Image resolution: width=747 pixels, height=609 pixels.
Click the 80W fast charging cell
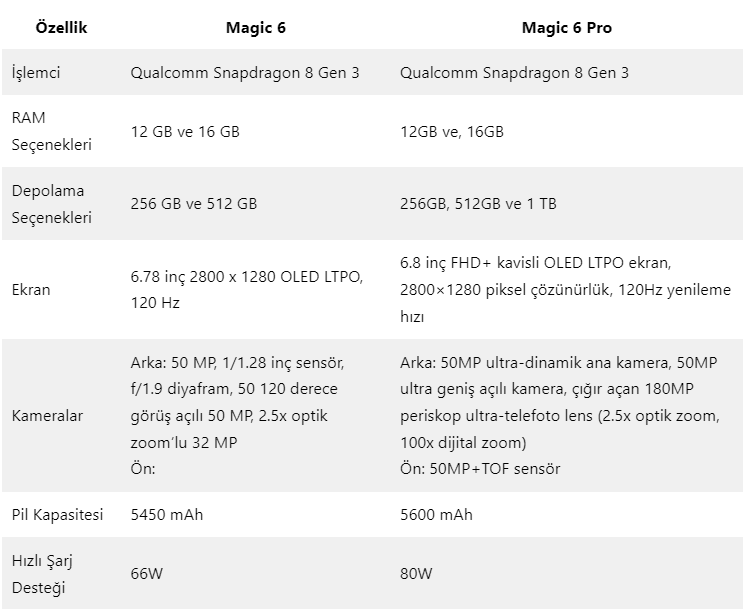pos(416,574)
